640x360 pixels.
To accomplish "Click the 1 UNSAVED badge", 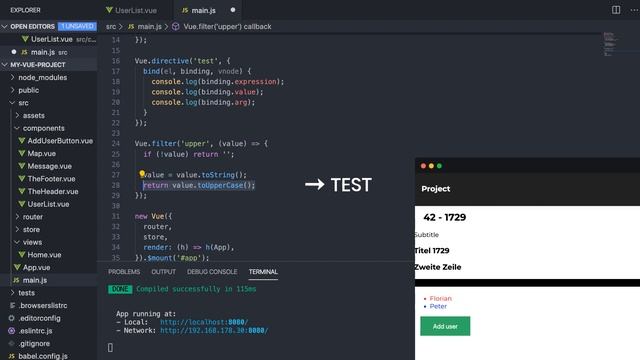I will tap(77, 27).
